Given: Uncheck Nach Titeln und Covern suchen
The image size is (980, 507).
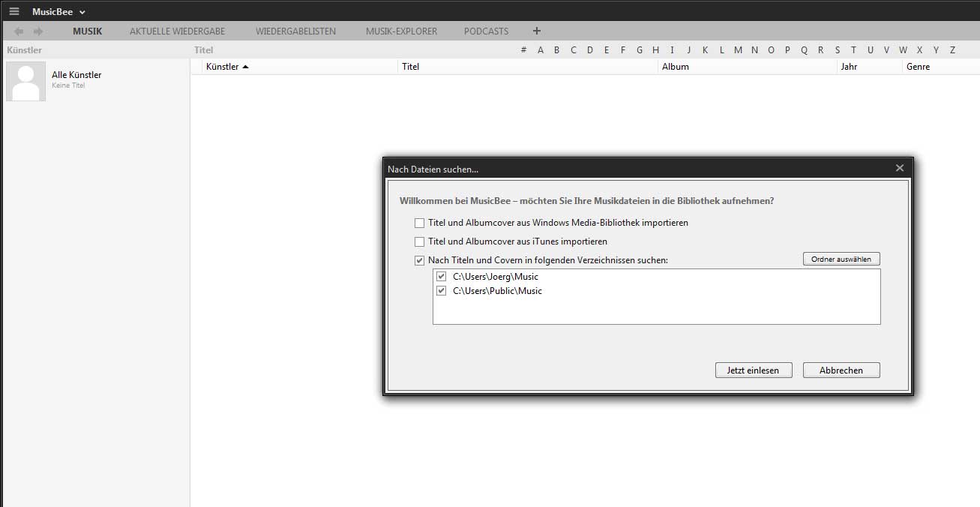Looking at the screenshot, I should click(420, 260).
